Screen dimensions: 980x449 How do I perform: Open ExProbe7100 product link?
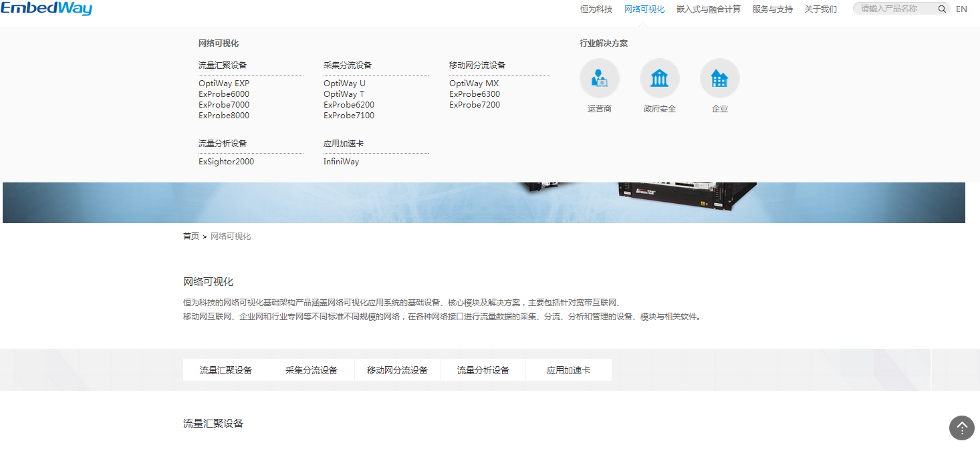(x=349, y=116)
